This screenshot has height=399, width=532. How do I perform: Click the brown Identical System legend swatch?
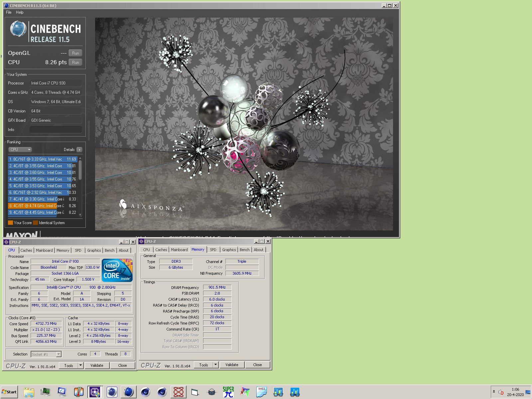pos(35,223)
